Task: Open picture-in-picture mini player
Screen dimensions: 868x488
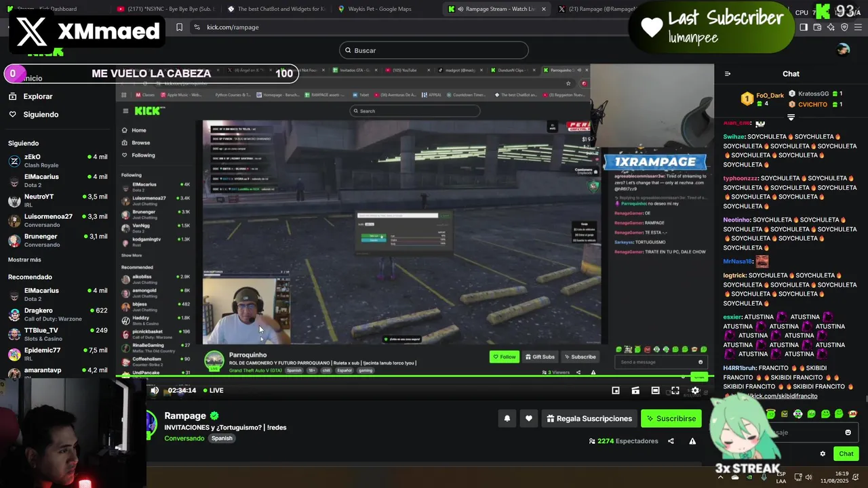Action: 616,390
